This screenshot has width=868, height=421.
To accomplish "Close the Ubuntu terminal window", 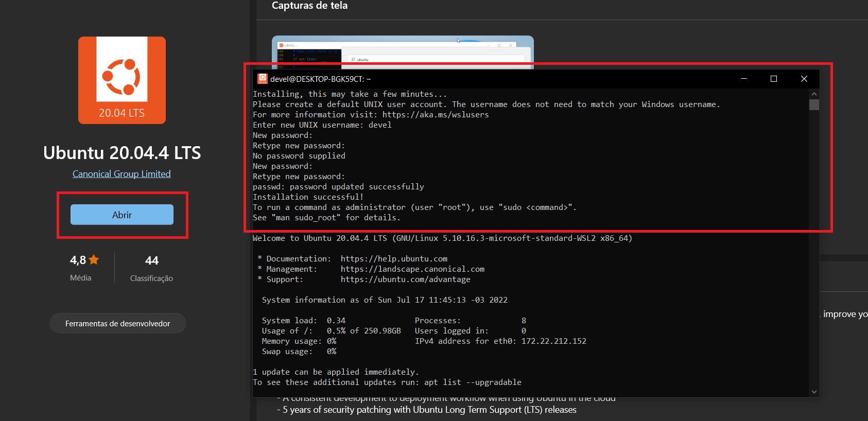I will pos(804,79).
